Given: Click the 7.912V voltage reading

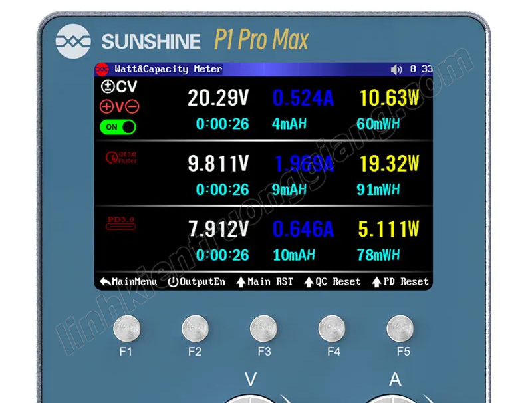Looking at the screenshot, I should pos(219,229).
